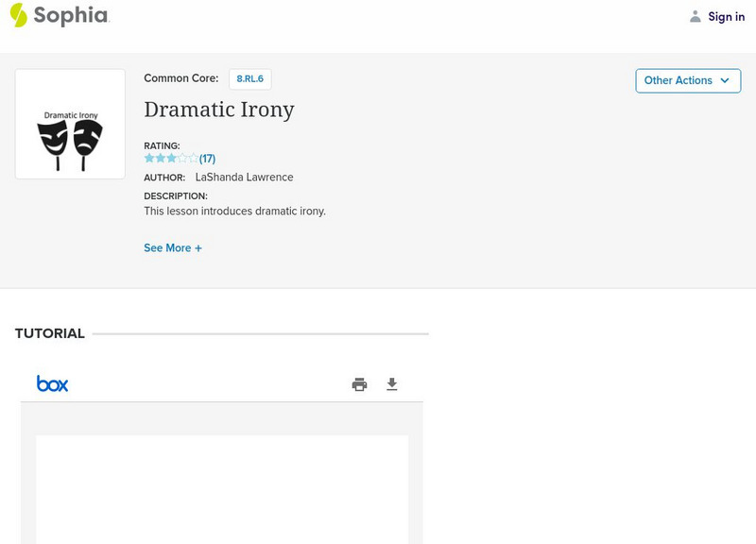The width and height of the screenshot is (756, 544).
Task: Click the Box logo
Action: coord(52,383)
